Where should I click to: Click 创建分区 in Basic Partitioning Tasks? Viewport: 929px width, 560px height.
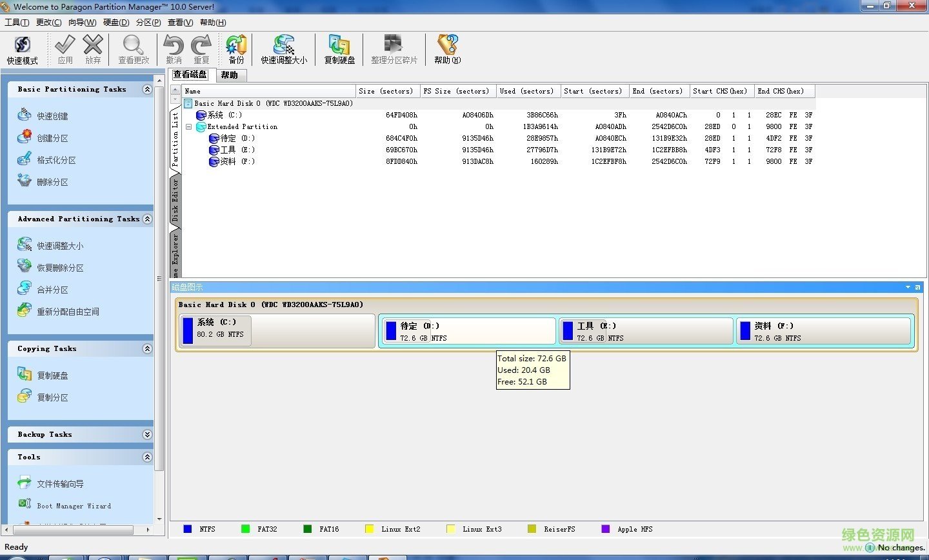52,138
